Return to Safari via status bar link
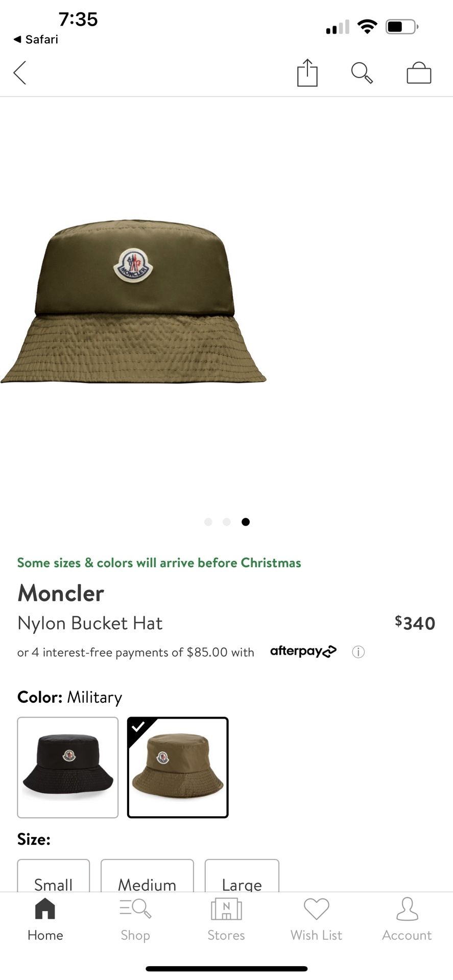This screenshot has height=980, width=453. tap(36, 39)
